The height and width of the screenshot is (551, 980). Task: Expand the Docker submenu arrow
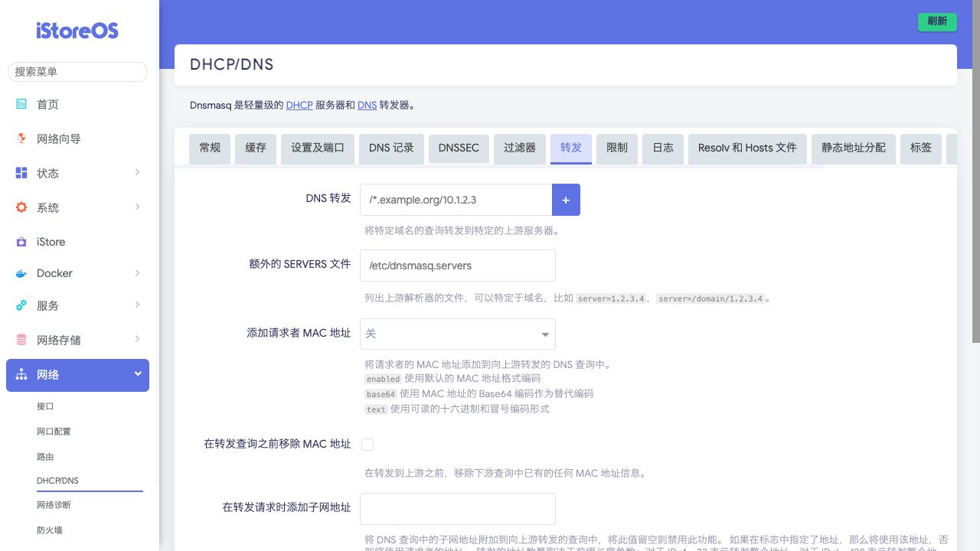coord(137,273)
